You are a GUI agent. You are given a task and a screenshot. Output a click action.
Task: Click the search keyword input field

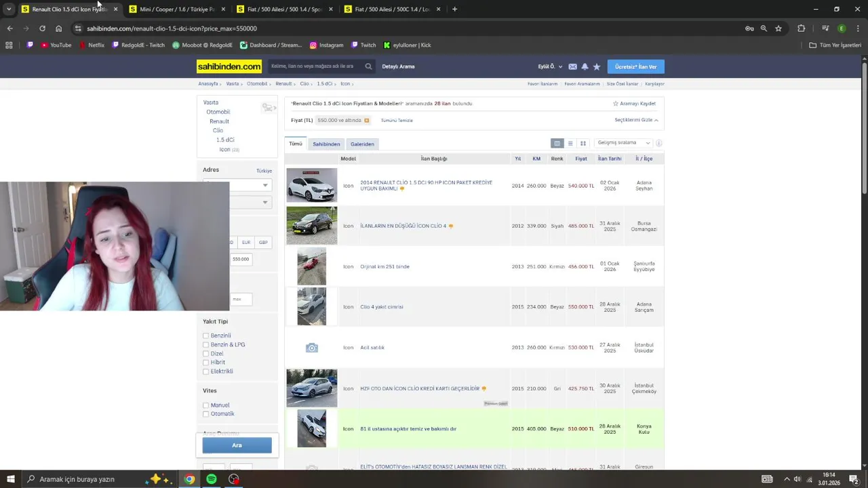(315, 66)
